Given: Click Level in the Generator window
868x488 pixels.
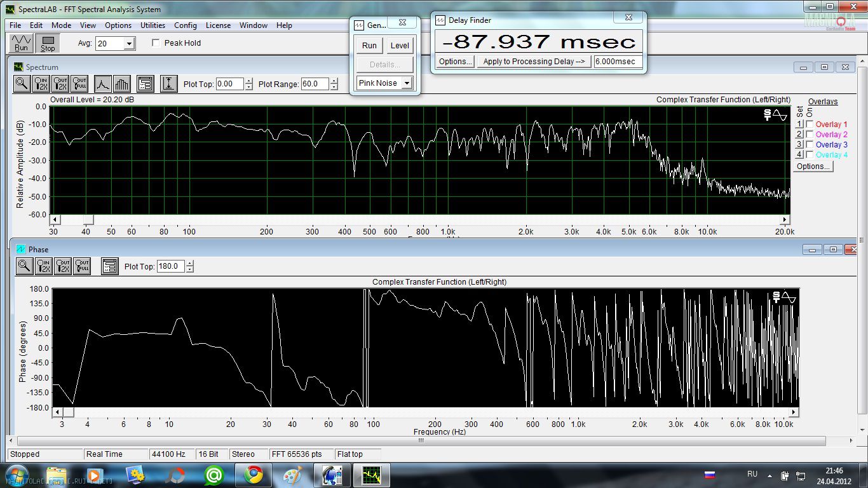Looking at the screenshot, I should point(400,45).
